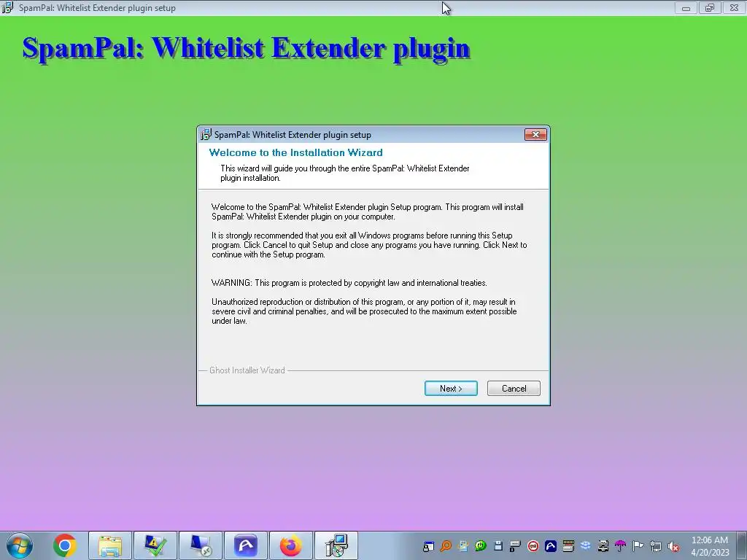The width and height of the screenshot is (747, 560).
Task: Select the setup installer taskbar icon
Action: coord(336,545)
